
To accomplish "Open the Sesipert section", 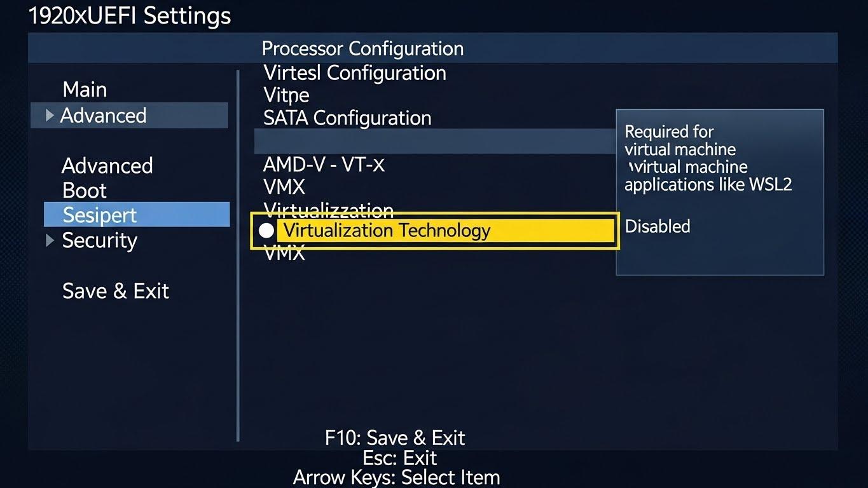I will tap(99, 215).
